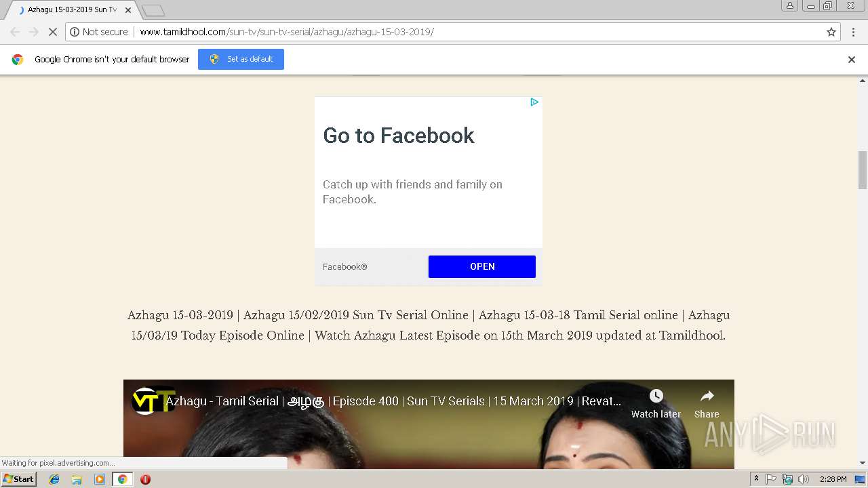Click the red Opera taskbar icon

pos(145,479)
